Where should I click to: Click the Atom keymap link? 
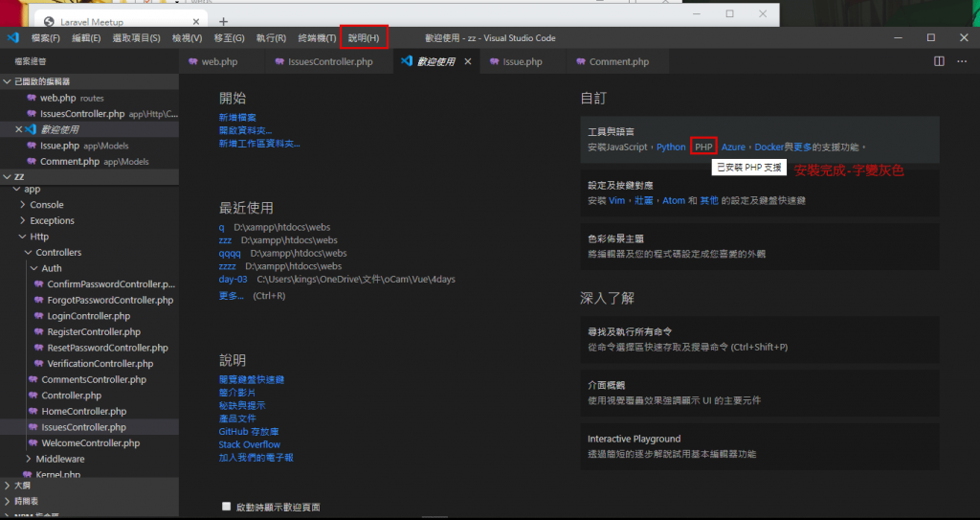(x=674, y=200)
